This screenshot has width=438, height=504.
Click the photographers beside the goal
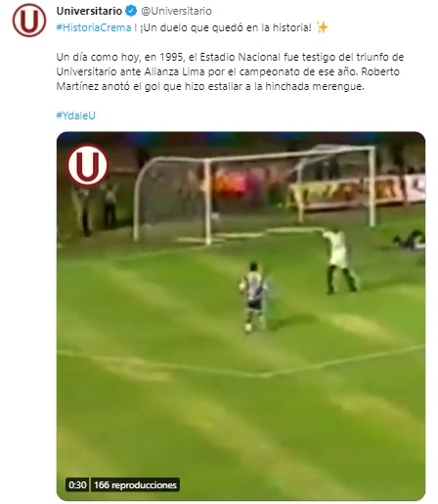click(x=95, y=207)
